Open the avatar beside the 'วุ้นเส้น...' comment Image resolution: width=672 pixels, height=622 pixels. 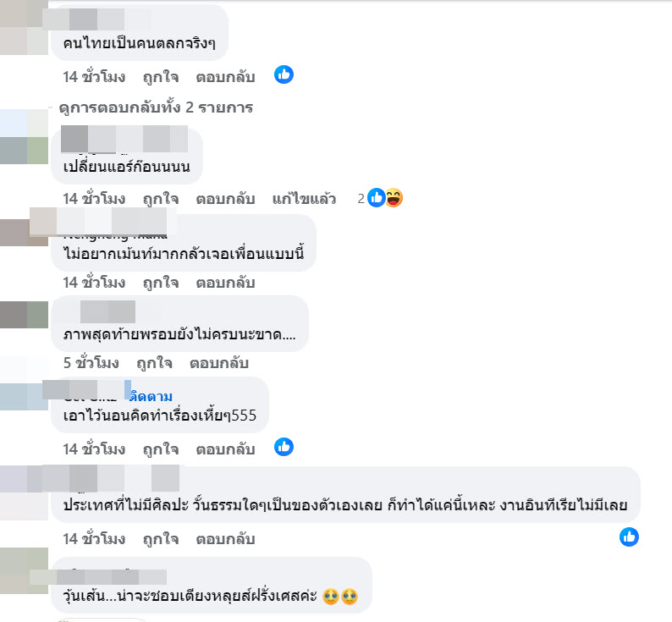pos(24,571)
